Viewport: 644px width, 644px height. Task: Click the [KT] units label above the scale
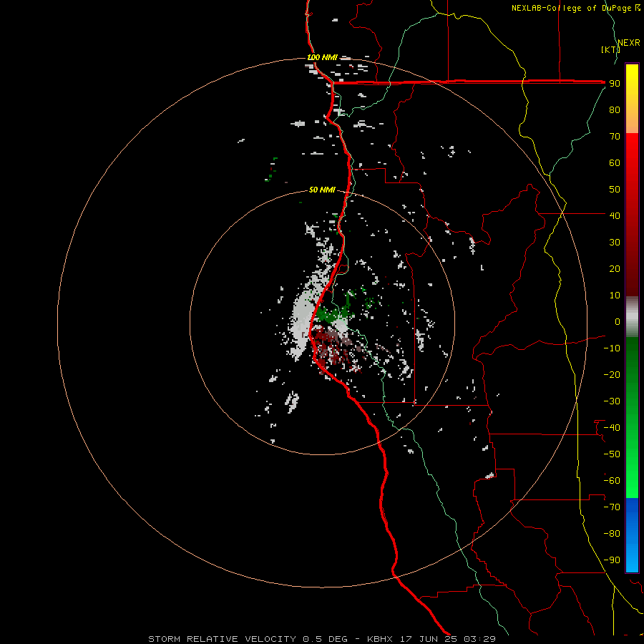pos(610,49)
